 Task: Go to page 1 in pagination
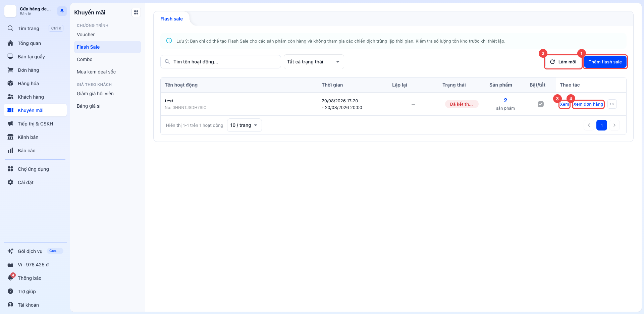coord(602,125)
